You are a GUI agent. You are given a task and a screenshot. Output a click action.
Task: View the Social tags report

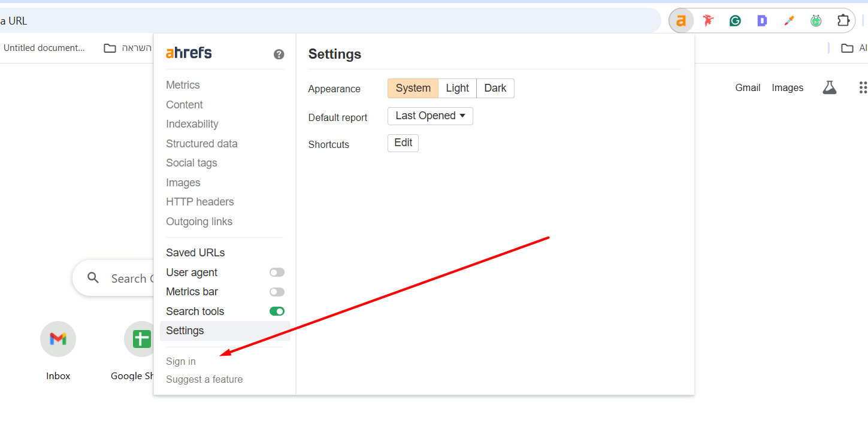pyautogui.click(x=192, y=163)
